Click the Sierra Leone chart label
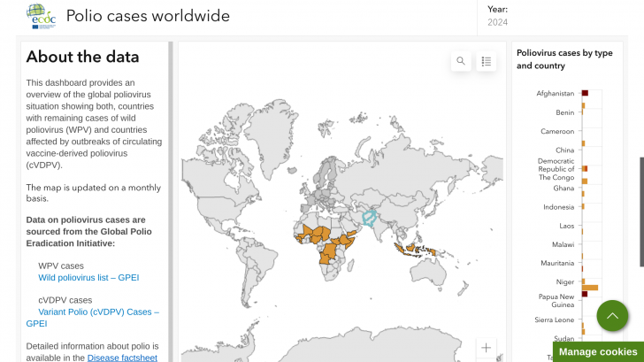The width and height of the screenshot is (644, 362). (x=555, y=320)
